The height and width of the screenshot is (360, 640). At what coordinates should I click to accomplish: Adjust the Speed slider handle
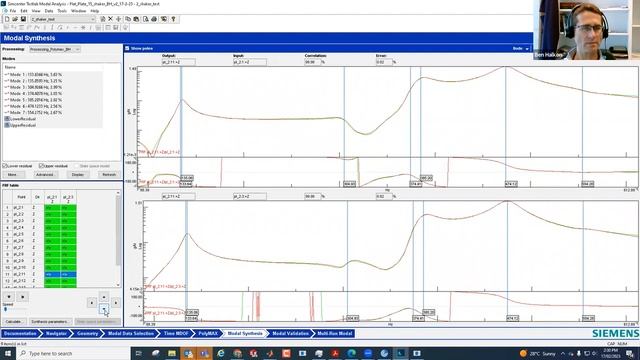(5, 309)
